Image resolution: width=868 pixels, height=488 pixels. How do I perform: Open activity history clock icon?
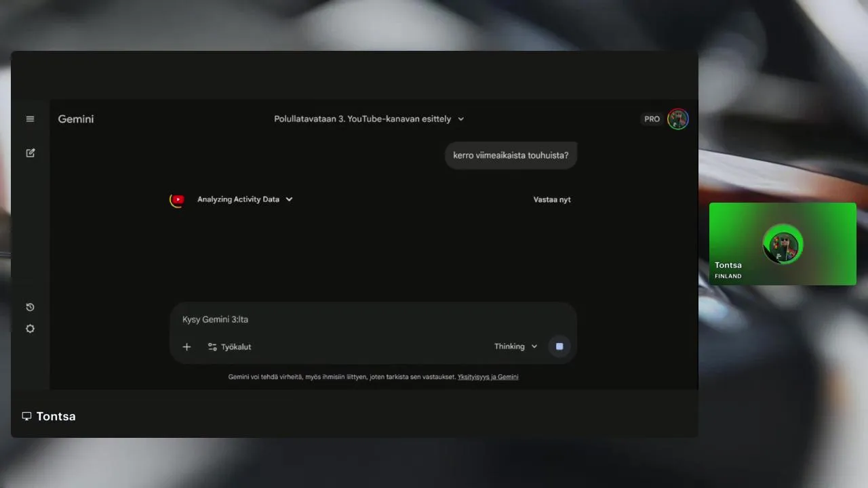[30, 307]
